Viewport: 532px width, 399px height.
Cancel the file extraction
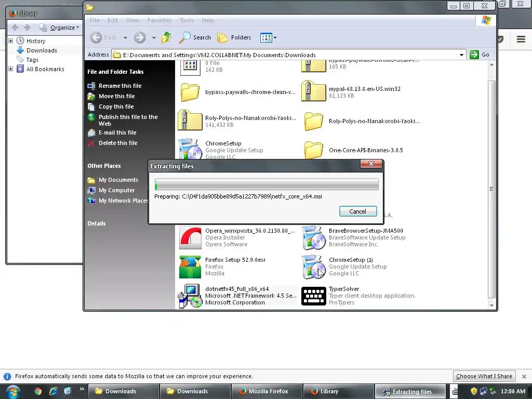coord(358,211)
